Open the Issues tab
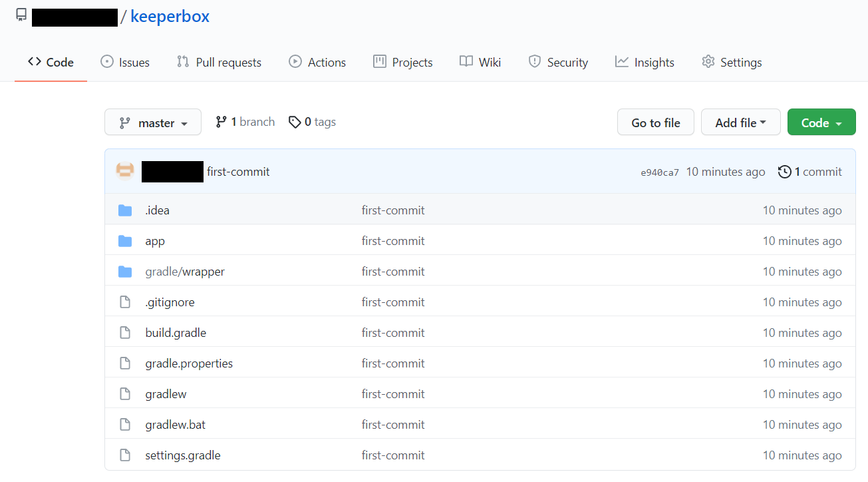The height and width of the screenshot is (482, 868). point(125,62)
